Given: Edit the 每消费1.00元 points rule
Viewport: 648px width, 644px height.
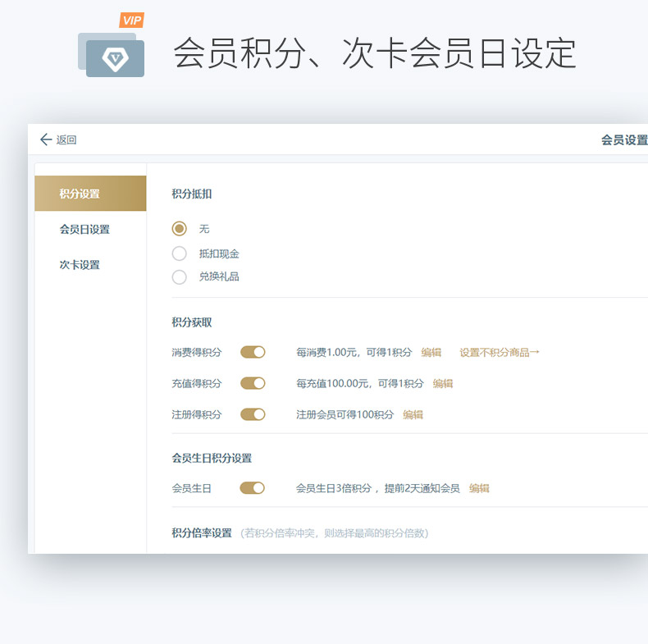Looking at the screenshot, I should 431,353.
